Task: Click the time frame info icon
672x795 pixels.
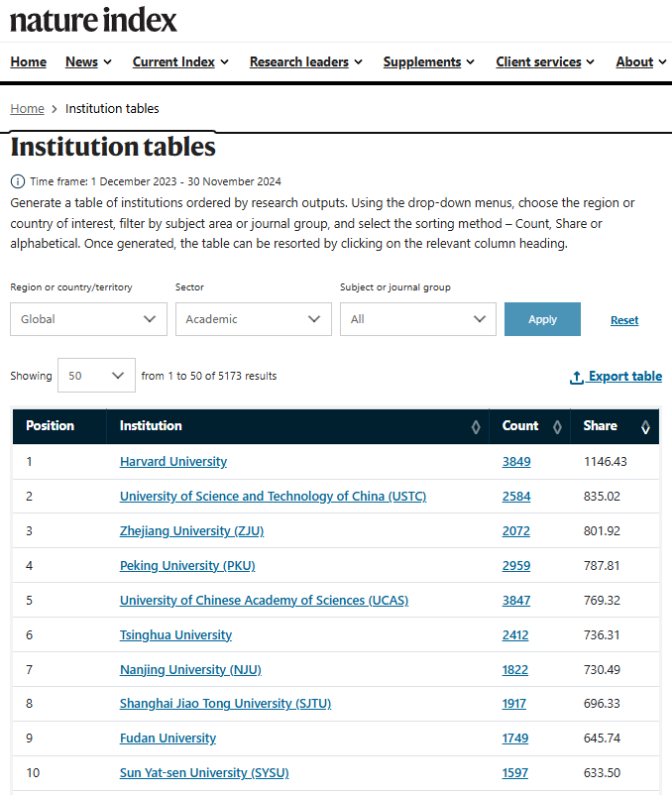Action: [x=17, y=181]
